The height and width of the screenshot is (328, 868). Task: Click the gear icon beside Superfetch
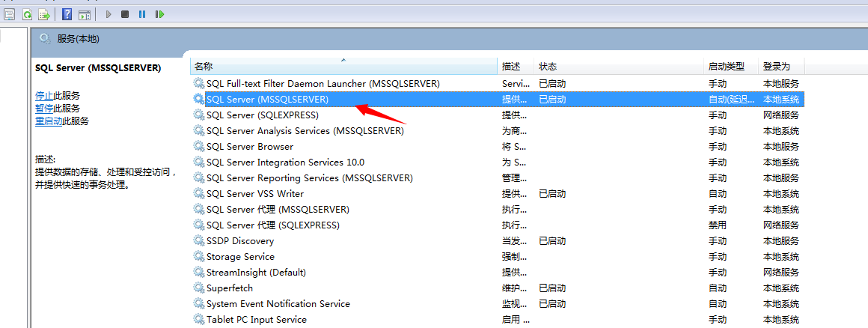(198, 288)
